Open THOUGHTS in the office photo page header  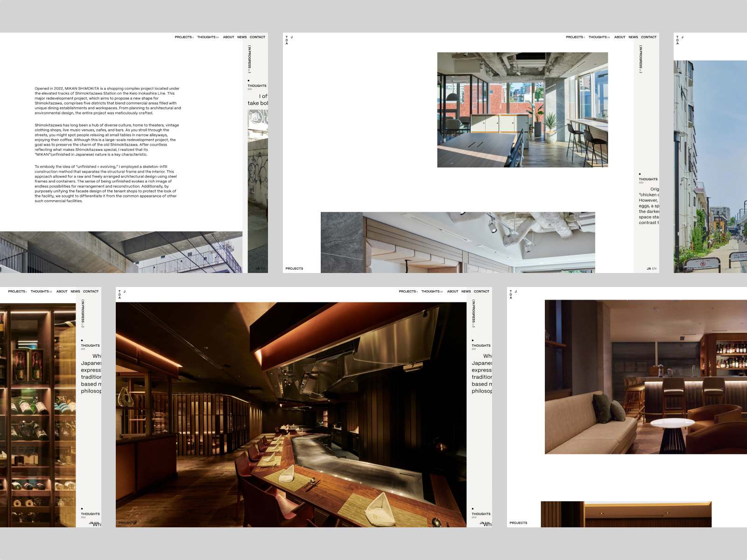point(599,37)
